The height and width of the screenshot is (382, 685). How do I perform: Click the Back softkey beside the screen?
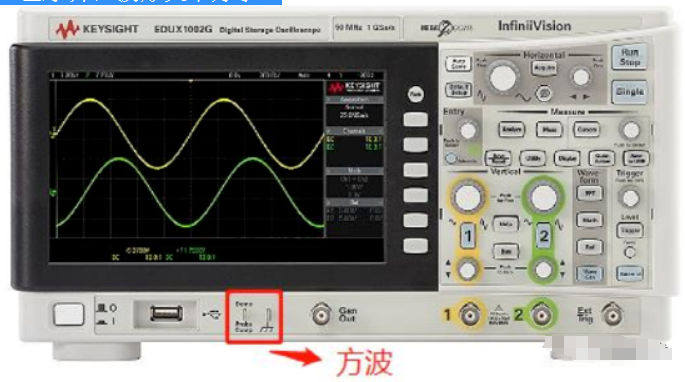tap(415, 94)
